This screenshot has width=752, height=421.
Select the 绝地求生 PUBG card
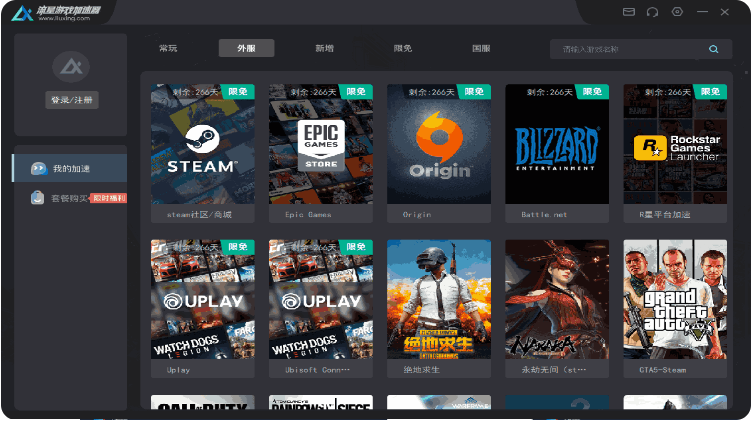click(439, 309)
